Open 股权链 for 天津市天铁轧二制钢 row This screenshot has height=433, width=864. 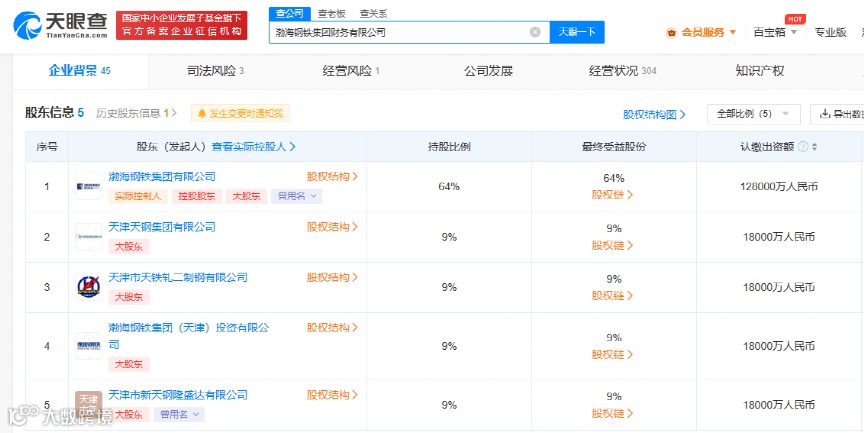pyautogui.click(x=613, y=296)
